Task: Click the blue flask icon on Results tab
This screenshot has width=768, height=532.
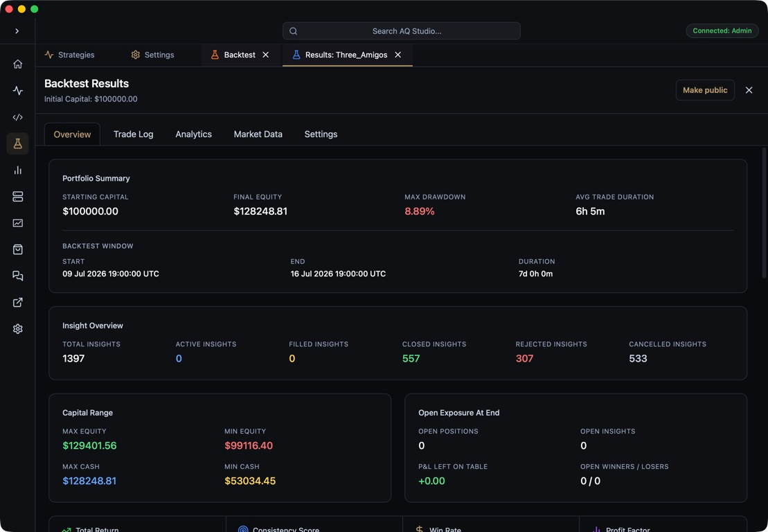Action: click(296, 55)
